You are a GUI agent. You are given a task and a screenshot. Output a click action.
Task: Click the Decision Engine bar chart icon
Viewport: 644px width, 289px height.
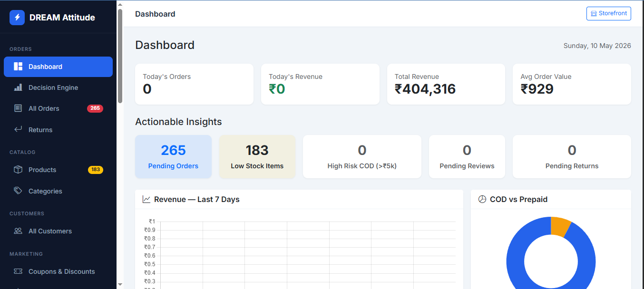pos(18,87)
